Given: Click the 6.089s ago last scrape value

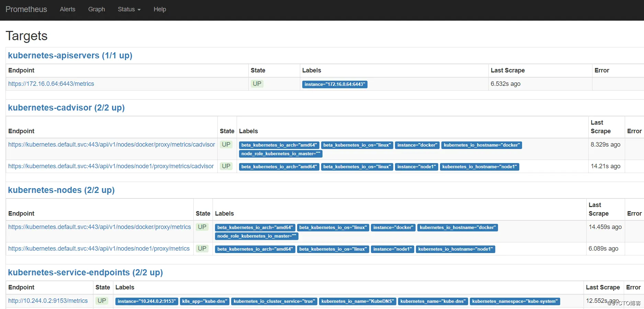Looking at the screenshot, I should click(603, 249).
